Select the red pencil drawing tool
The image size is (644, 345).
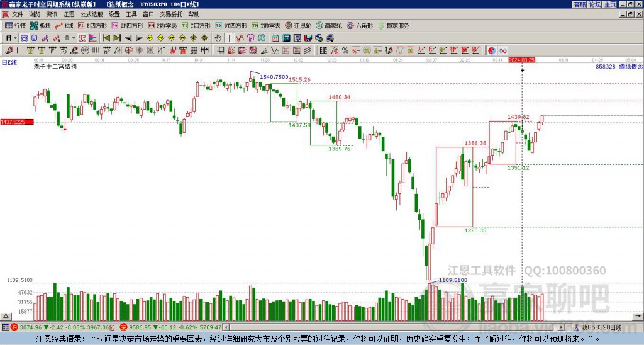click(9, 50)
